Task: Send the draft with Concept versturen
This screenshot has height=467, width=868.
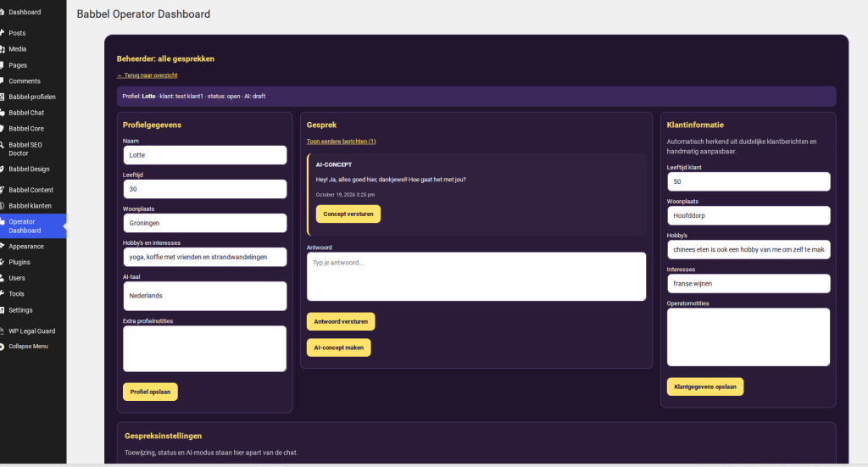Action: click(348, 214)
